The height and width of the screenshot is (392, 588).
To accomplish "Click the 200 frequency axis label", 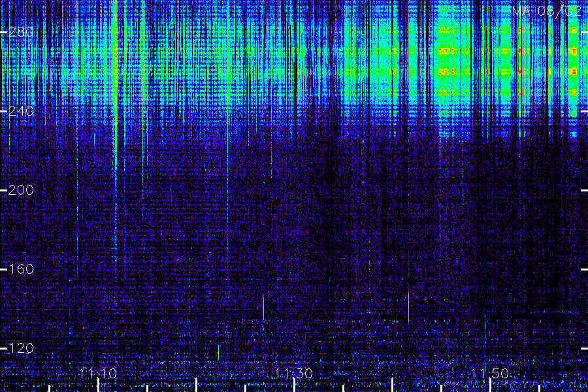I will tap(21, 190).
